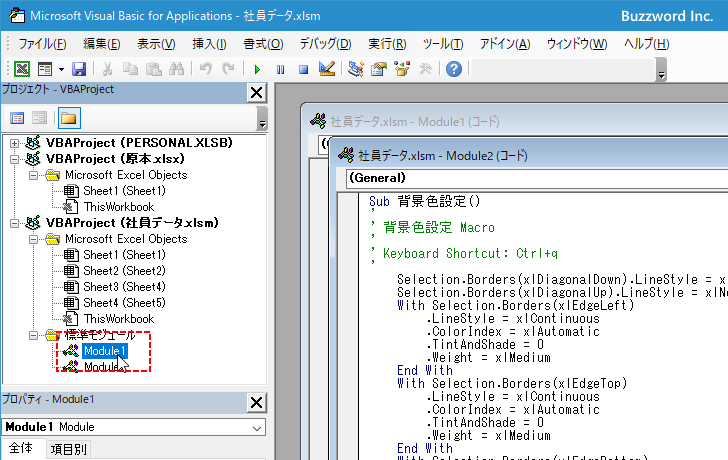Screen dimensions: 728x460
Task: Collapse the 標準モジュール folder
Action: pyautogui.click(x=33, y=335)
